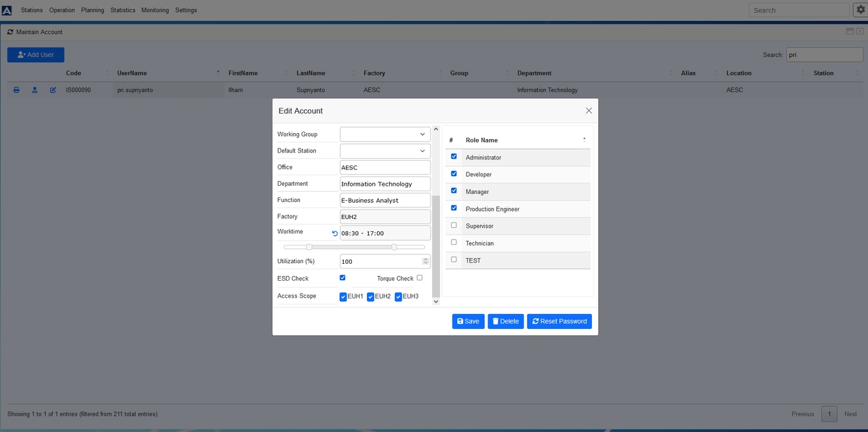This screenshot has width=868, height=432.
Task: Enable the Supervisor role checkbox
Action: click(454, 225)
